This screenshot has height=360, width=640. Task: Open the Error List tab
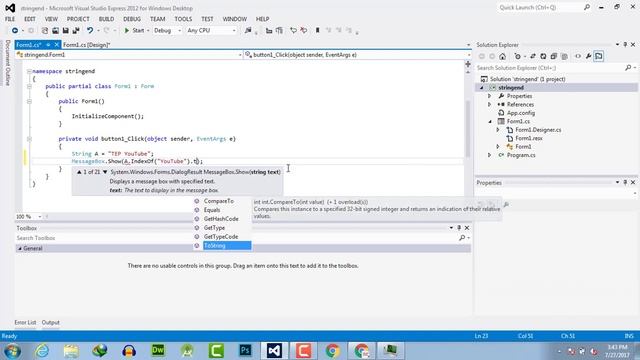point(25,322)
